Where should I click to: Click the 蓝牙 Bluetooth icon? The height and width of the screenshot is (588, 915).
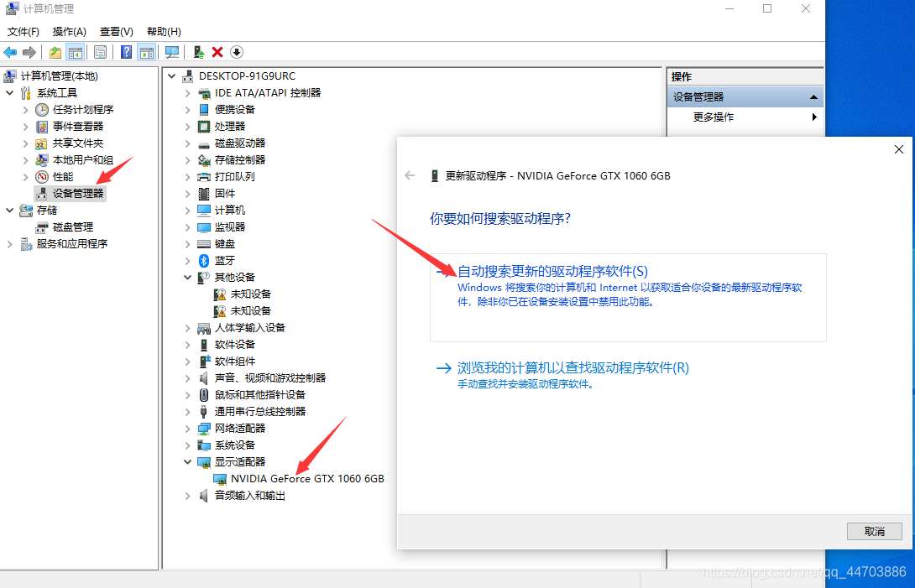(204, 261)
